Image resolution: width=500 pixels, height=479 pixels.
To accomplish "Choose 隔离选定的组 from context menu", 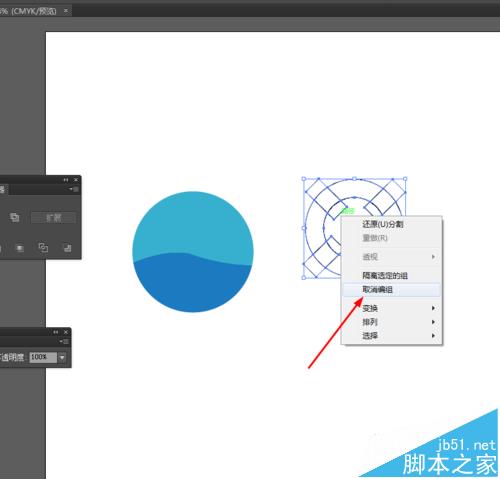I will tap(391, 276).
